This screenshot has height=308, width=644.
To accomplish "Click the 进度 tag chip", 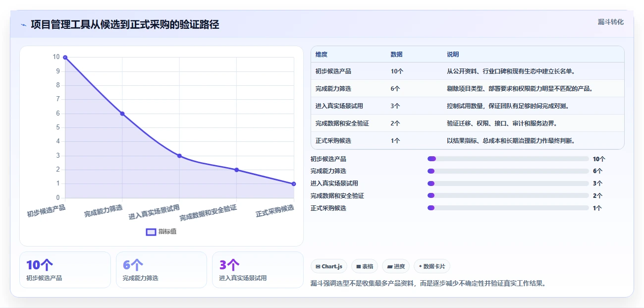I will [x=396, y=266].
